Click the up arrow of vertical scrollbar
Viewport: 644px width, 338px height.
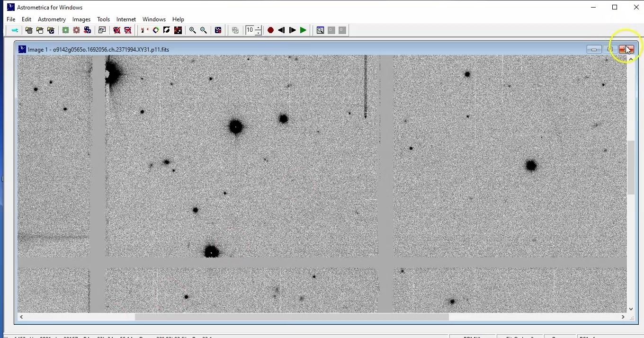631,59
